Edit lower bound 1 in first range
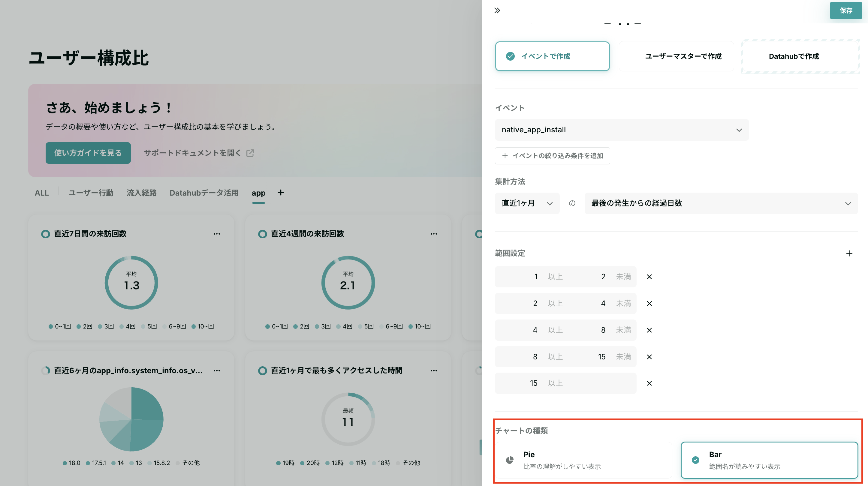 click(x=536, y=277)
